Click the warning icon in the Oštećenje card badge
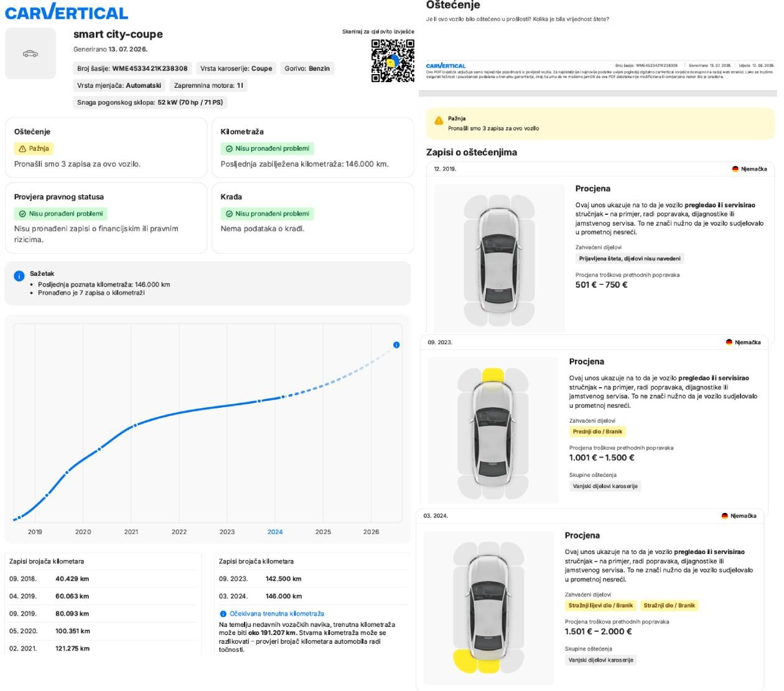This screenshot has width=784, height=691. (x=23, y=149)
